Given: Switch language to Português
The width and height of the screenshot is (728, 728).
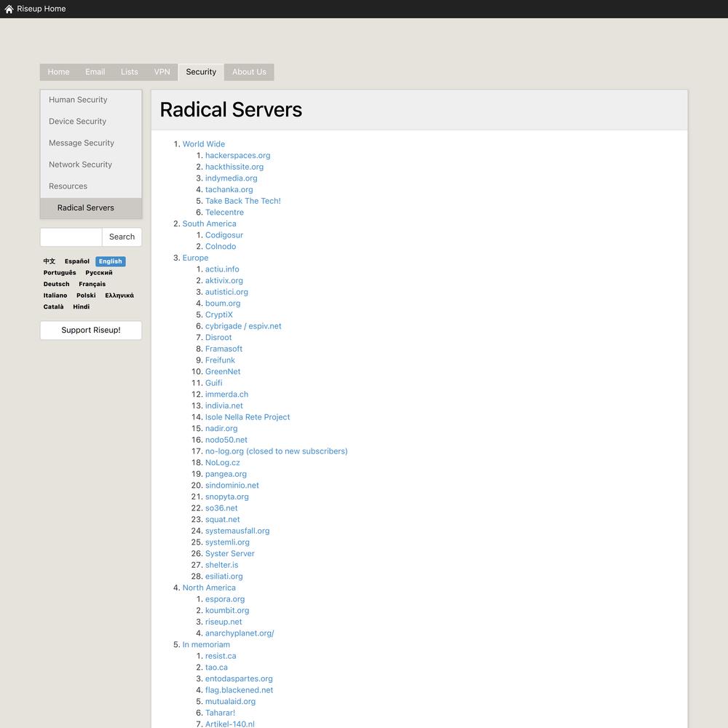Looking at the screenshot, I should (60, 272).
